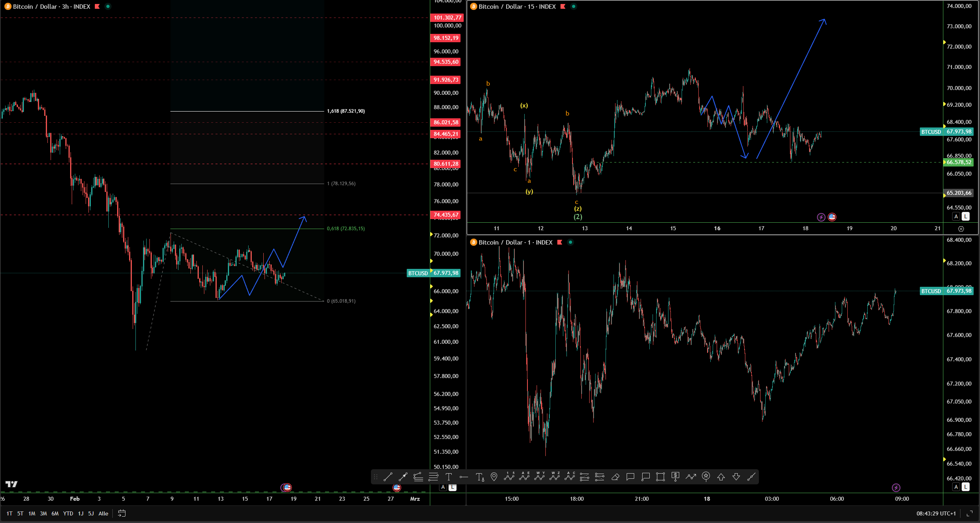Image resolution: width=980 pixels, height=523 pixels.
Task: Open the 15-minute chart time axis settings
Action: click(961, 229)
